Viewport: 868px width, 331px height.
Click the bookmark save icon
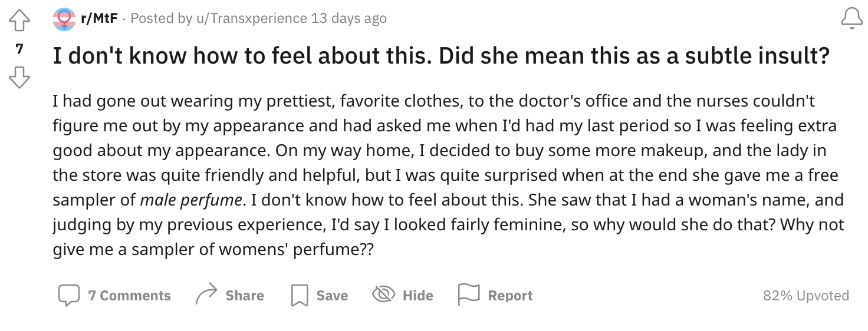300,296
